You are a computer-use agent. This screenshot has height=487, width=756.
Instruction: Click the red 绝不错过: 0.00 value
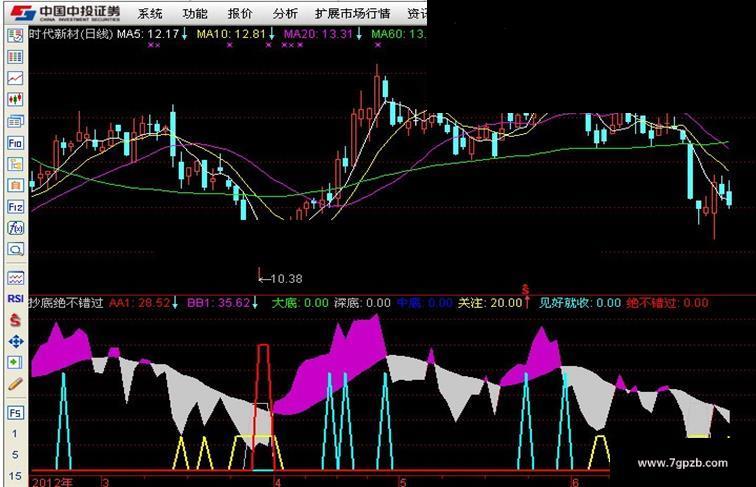(668, 303)
